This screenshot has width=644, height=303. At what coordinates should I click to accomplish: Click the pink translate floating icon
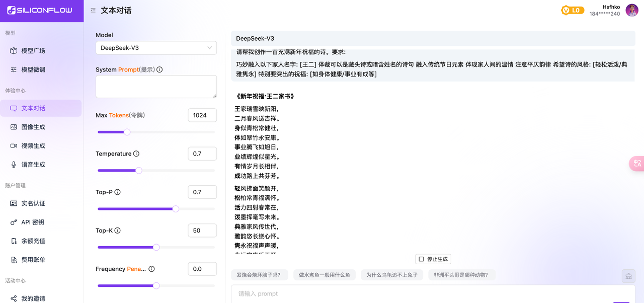[637, 164]
